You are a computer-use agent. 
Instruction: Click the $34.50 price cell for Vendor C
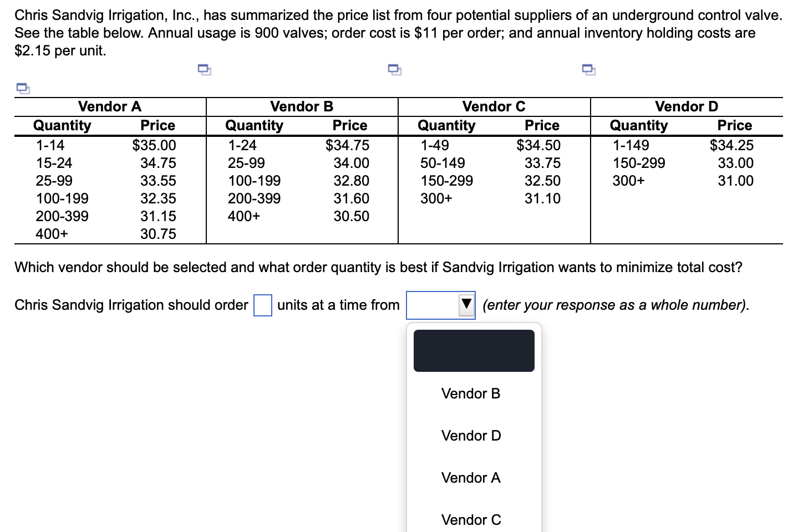(538, 145)
